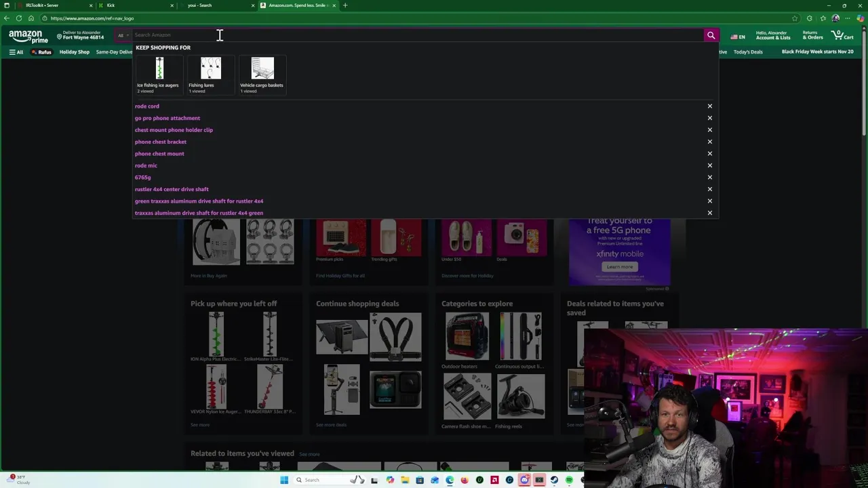
Task: Open the browser settings ellipsis menu
Action: (848, 18)
